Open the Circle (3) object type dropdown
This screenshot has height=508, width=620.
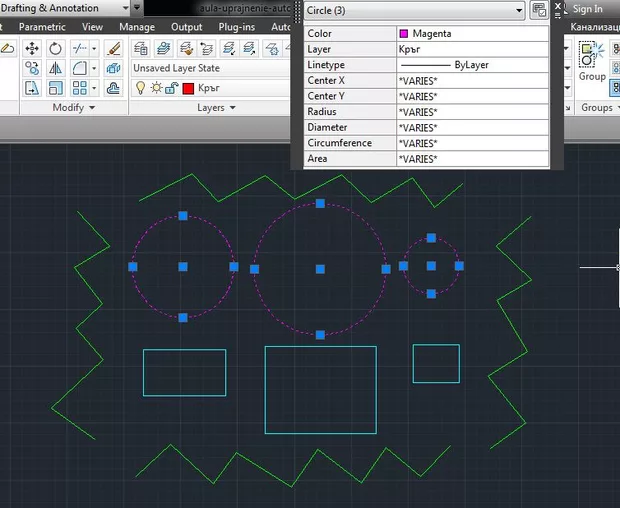coord(414,11)
